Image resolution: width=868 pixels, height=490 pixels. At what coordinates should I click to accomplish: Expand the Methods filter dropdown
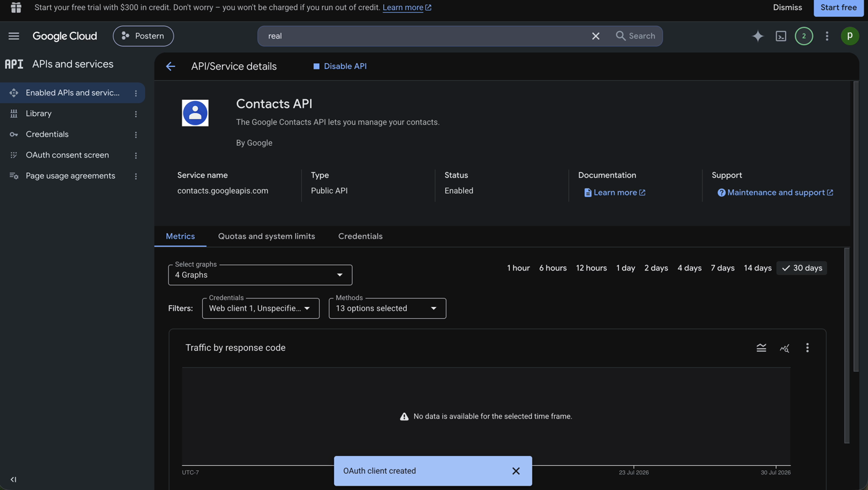[x=387, y=308]
